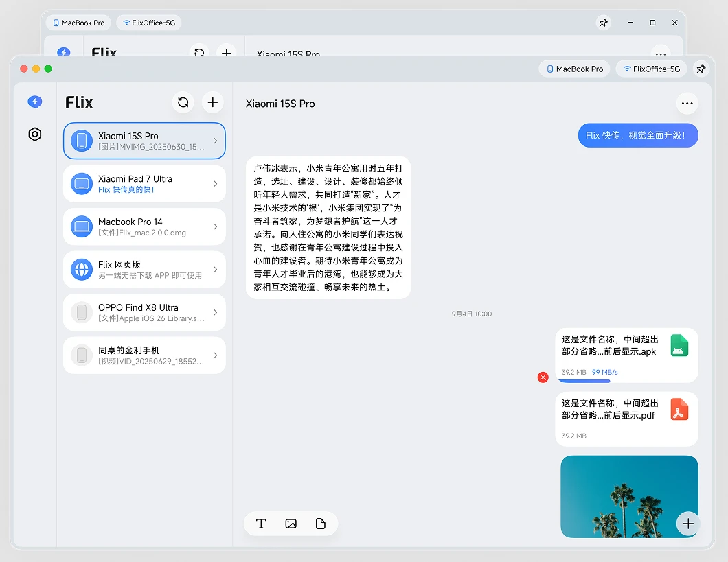Click the plus icon in the background window

coord(227,51)
